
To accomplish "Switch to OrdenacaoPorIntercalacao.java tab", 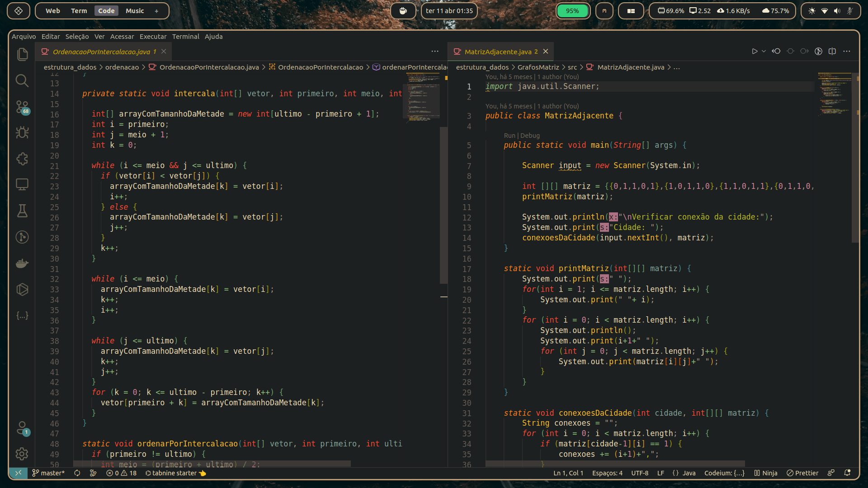I will (101, 52).
